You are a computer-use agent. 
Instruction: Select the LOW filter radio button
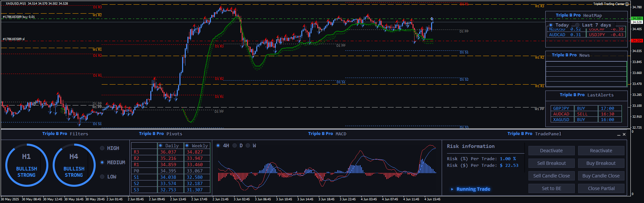[x=102, y=177]
